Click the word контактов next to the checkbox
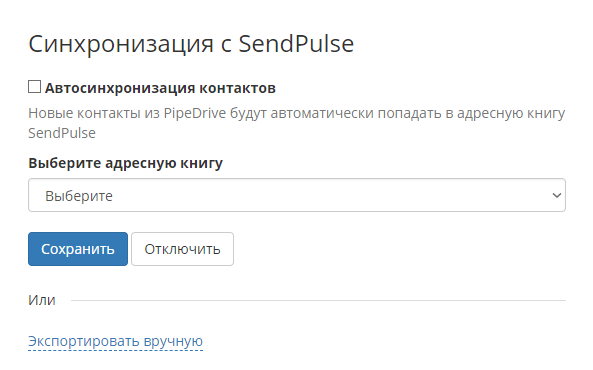The image size is (593, 370). tap(238, 88)
